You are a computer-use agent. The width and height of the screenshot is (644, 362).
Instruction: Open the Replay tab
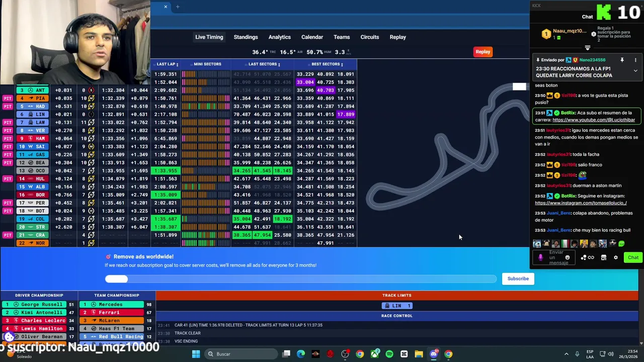pyautogui.click(x=397, y=37)
